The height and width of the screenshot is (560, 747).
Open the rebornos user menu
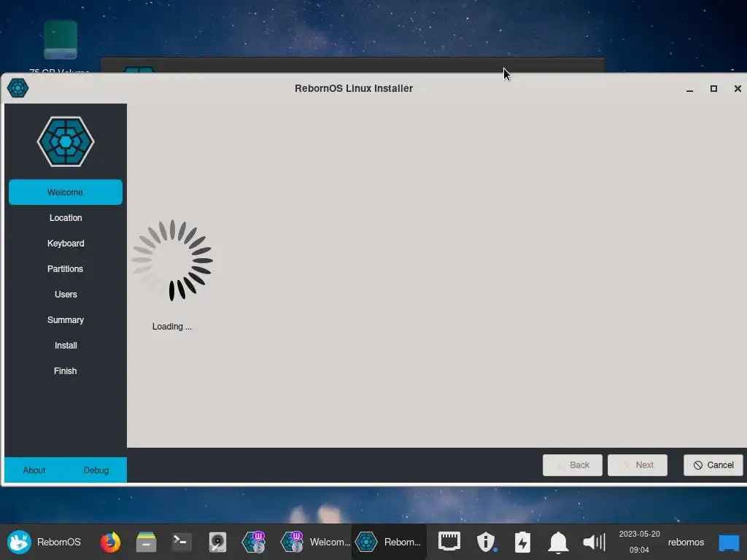[x=686, y=542]
